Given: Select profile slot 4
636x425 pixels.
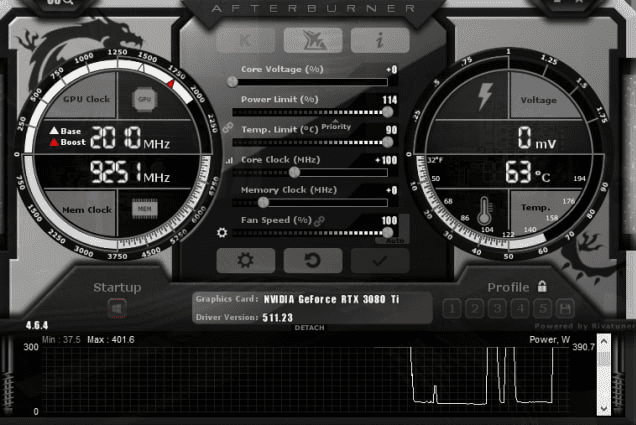Looking at the screenshot, I should [x=520, y=309].
